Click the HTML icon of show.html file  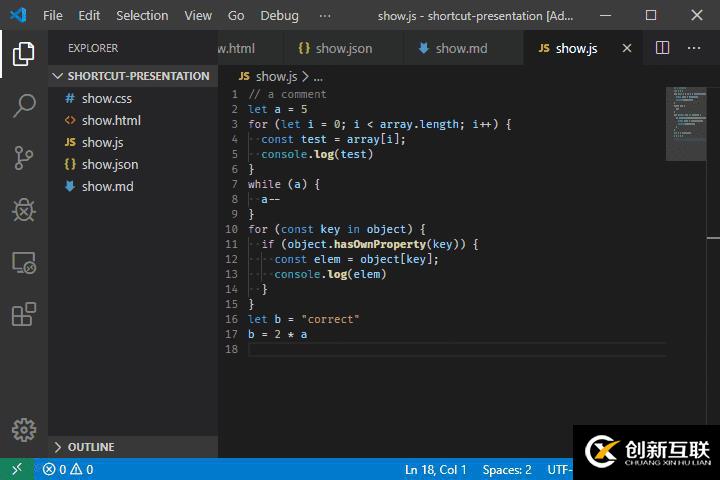click(x=70, y=120)
